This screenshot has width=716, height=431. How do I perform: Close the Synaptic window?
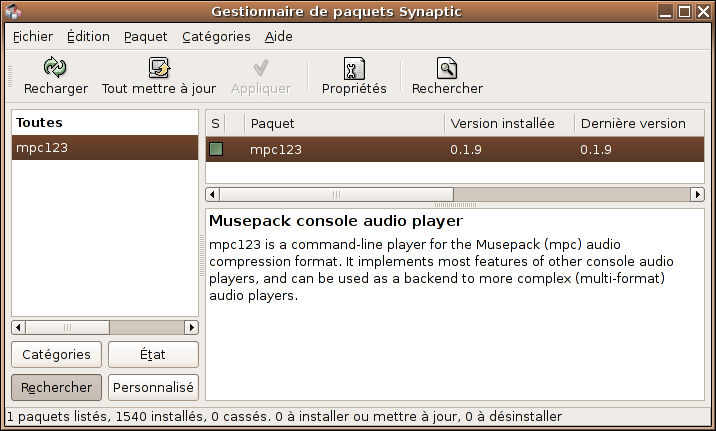pos(703,11)
